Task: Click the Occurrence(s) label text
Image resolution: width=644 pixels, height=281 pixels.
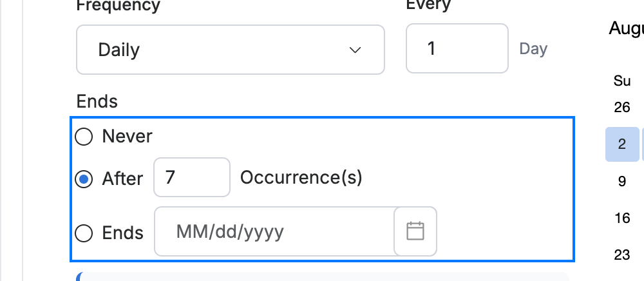Action: [x=301, y=178]
